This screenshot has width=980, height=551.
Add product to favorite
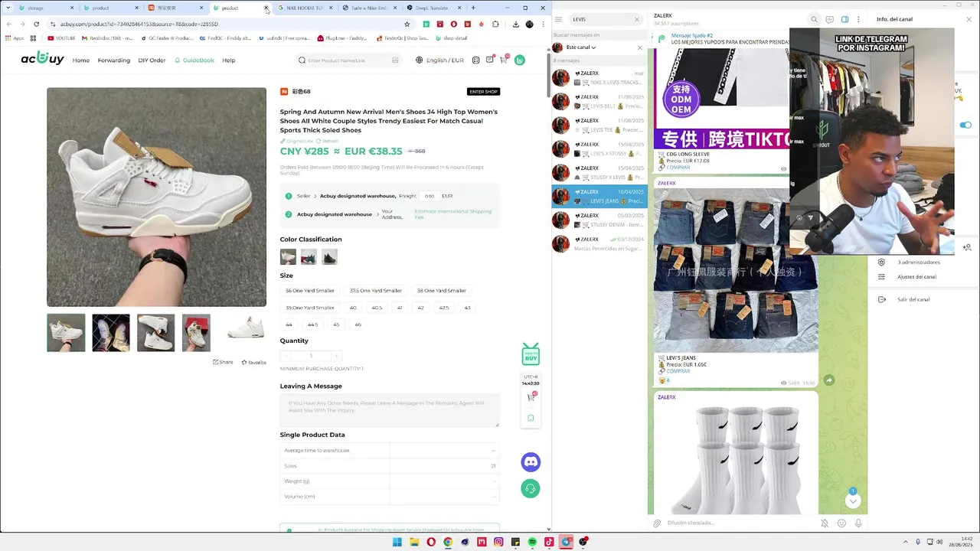coord(254,362)
